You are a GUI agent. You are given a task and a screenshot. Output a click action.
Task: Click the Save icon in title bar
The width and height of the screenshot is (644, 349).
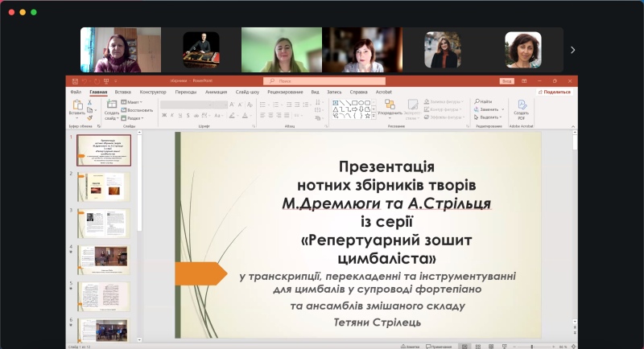(74, 81)
